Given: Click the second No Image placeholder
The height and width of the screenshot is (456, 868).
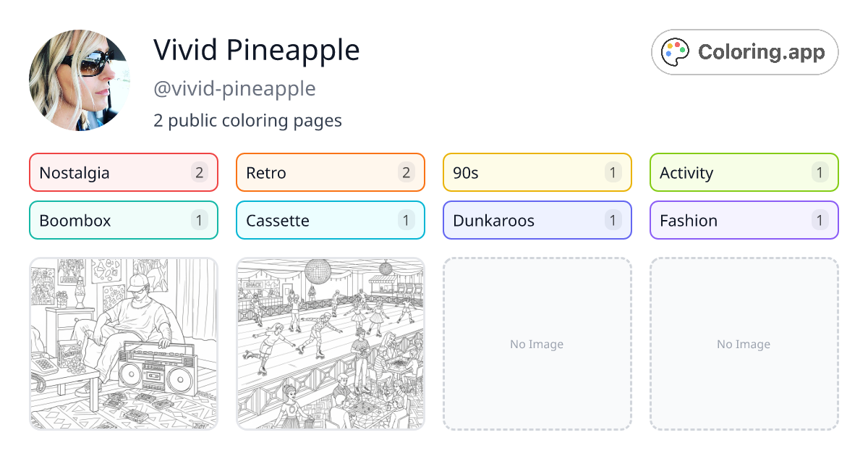Looking at the screenshot, I should pyautogui.click(x=744, y=345).
